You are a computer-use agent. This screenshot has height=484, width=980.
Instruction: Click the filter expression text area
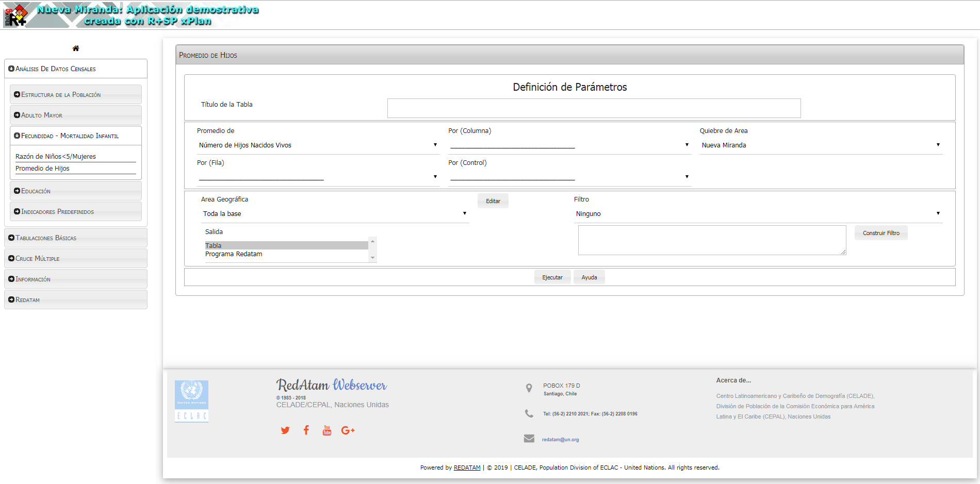(x=712, y=240)
